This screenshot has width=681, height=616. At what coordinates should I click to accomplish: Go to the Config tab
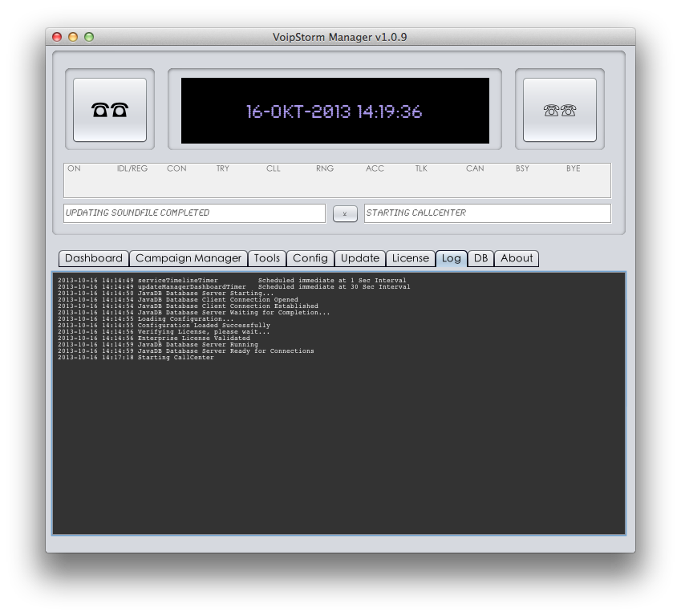(310, 258)
